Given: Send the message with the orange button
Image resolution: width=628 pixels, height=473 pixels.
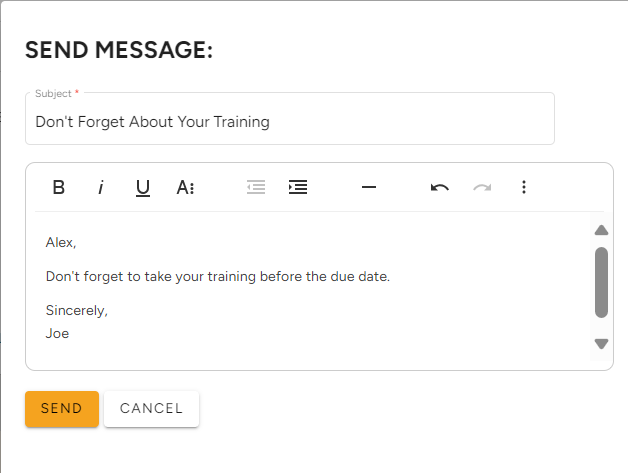Looking at the screenshot, I should 62,409.
